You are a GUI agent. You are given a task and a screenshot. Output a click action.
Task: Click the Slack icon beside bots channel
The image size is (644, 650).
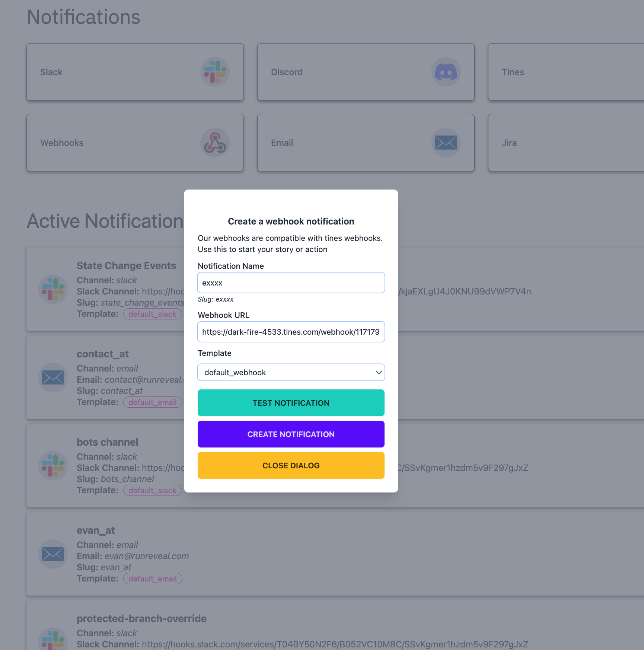[53, 466]
